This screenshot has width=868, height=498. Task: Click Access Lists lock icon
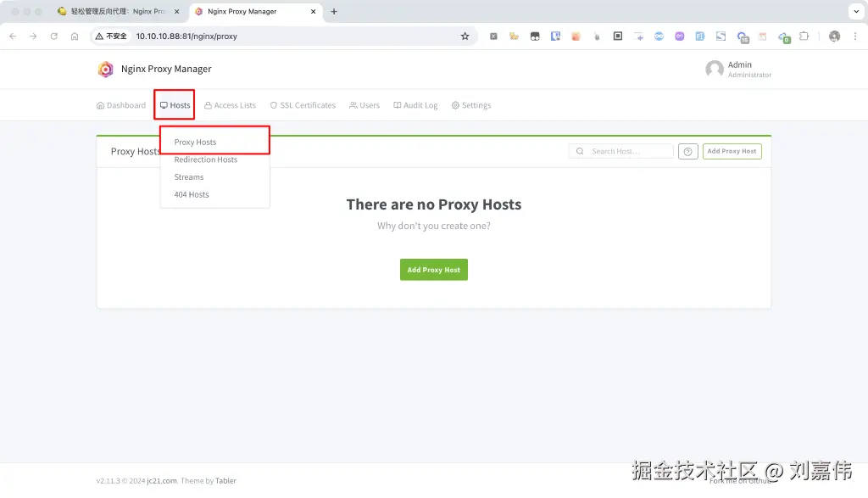tap(209, 105)
